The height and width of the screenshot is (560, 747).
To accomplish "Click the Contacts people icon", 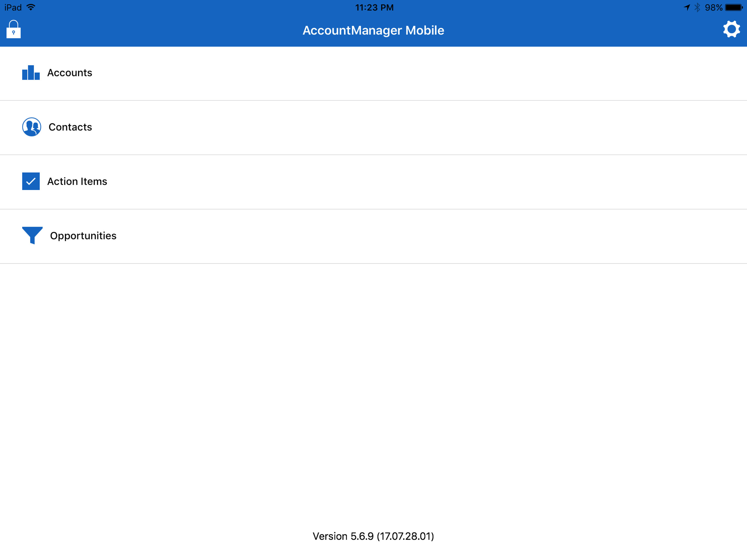I will pos(32,127).
